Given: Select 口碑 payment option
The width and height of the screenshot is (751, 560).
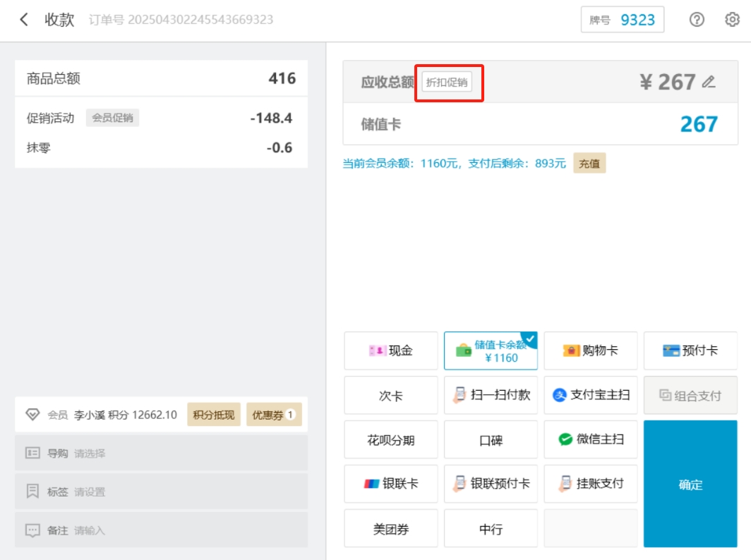Looking at the screenshot, I should pos(491,440).
